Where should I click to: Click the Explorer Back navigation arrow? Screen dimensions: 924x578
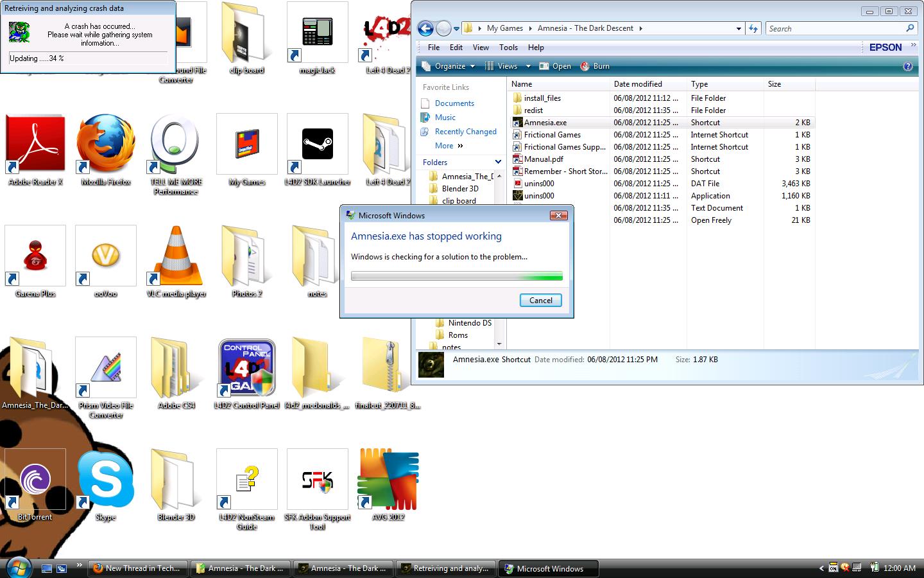[x=425, y=28]
